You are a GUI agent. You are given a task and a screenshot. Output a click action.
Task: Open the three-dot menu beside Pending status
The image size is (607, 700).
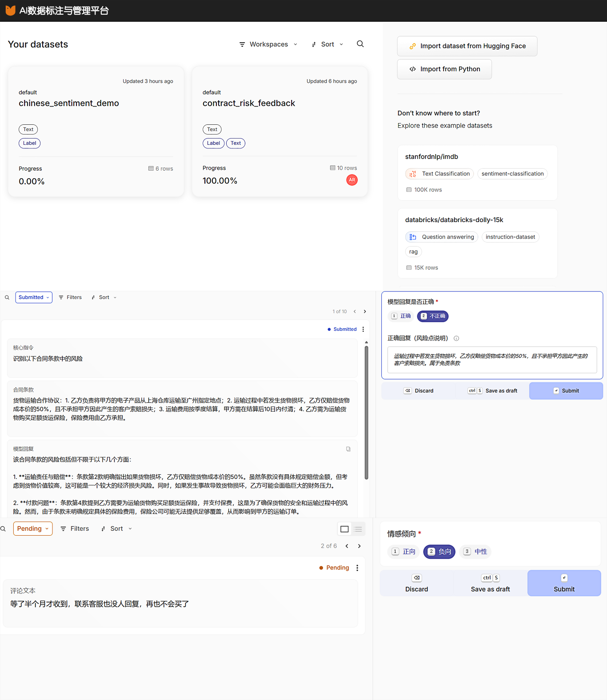tap(357, 568)
